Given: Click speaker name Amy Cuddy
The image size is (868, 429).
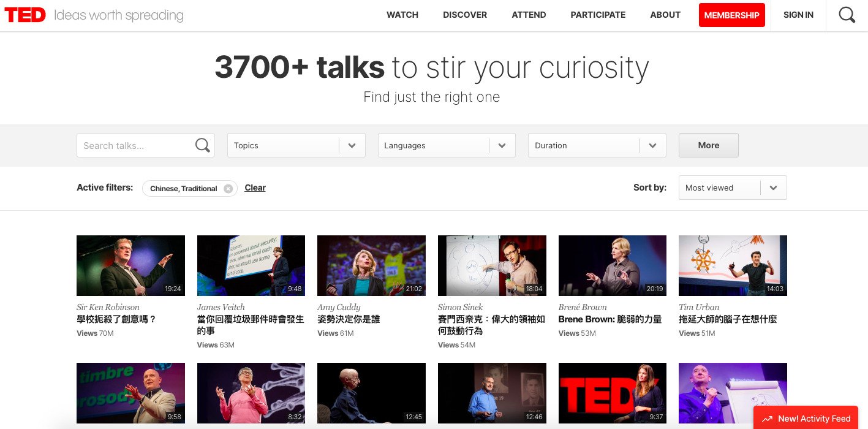Looking at the screenshot, I should (339, 307).
